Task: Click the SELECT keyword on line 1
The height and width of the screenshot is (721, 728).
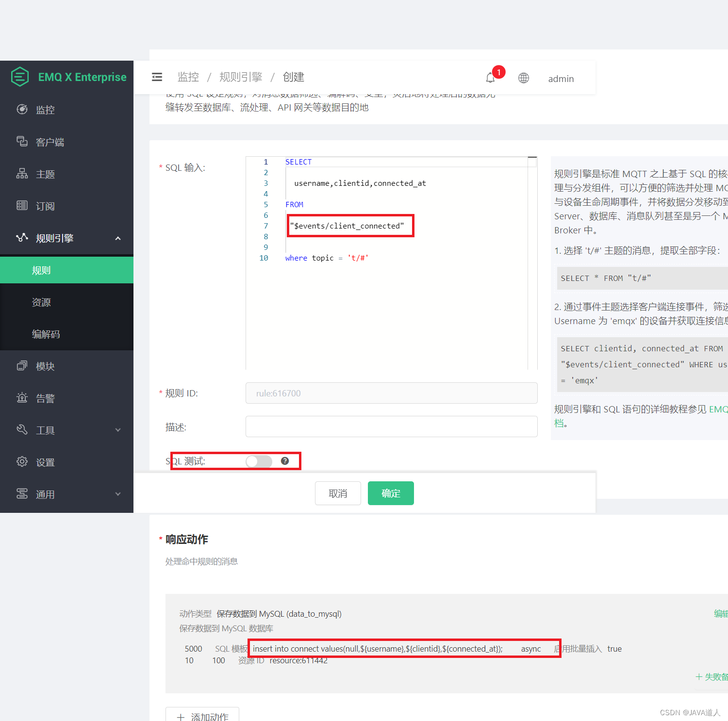Action: click(298, 162)
